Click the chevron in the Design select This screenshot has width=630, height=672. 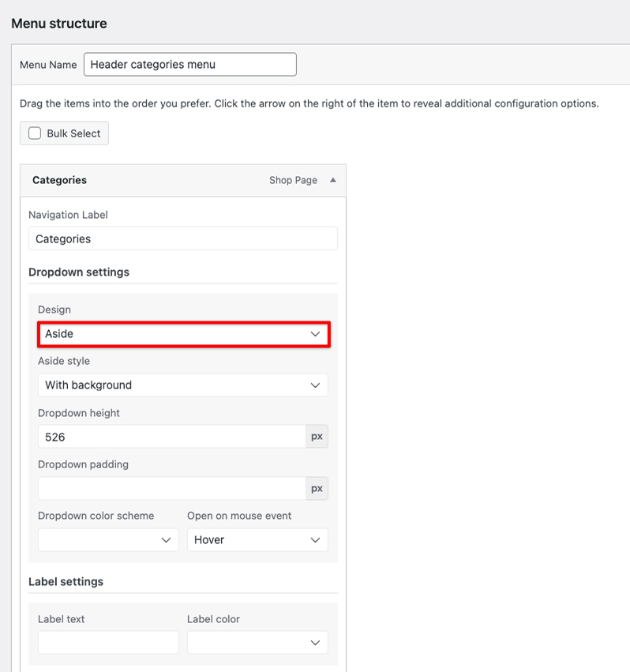point(315,334)
